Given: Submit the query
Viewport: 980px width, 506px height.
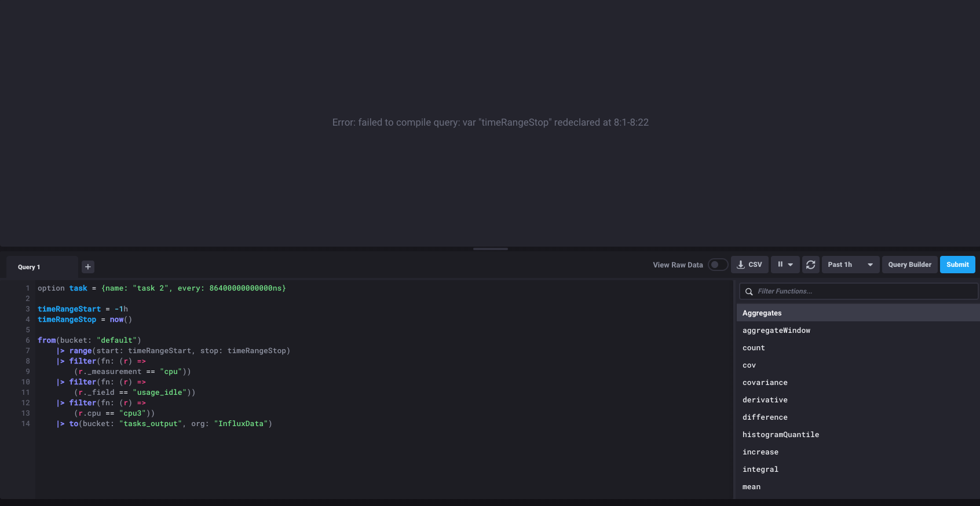Looking at the screenshot, I should click(957, 265).
